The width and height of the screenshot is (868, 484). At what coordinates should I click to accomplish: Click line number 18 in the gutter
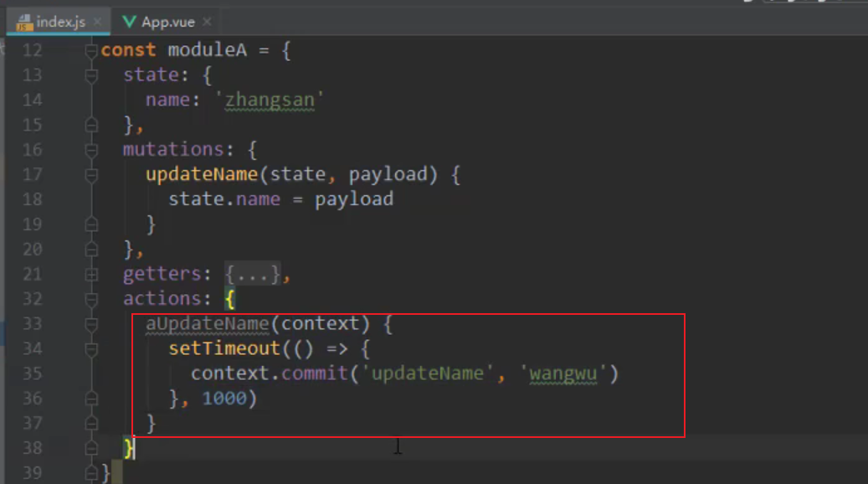[32, 199]
